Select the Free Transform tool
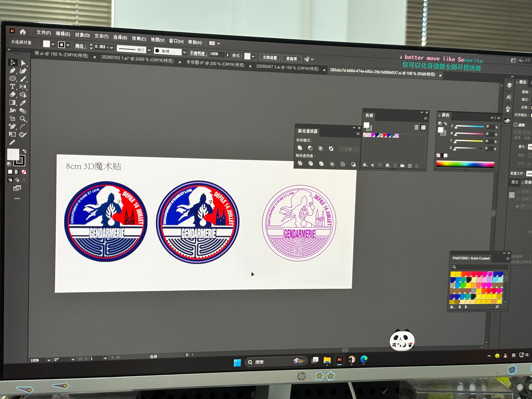Image resolution: width=532 pixels, height=399 pixels. (x=12, y=134)
